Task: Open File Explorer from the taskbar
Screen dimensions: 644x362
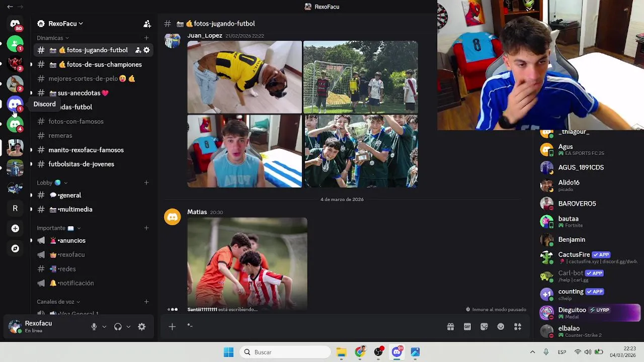Action: click(x=341, y=352)
